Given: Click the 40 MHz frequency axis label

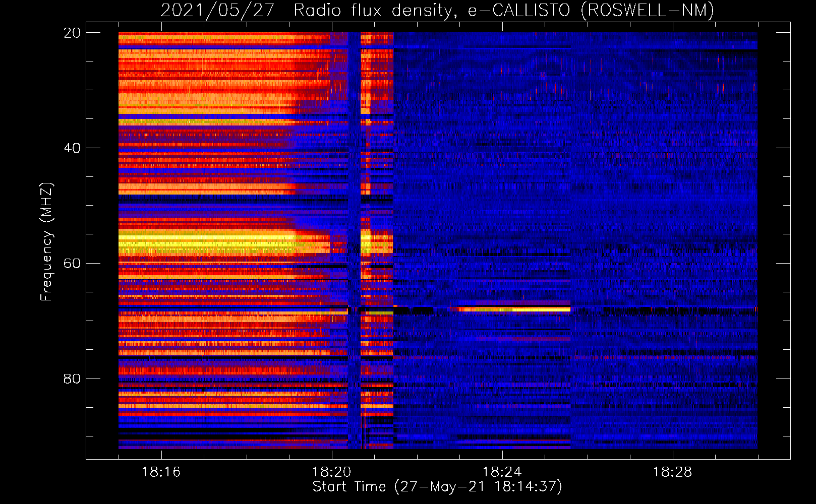Looking at the screenshot, I should coord(72,148).
